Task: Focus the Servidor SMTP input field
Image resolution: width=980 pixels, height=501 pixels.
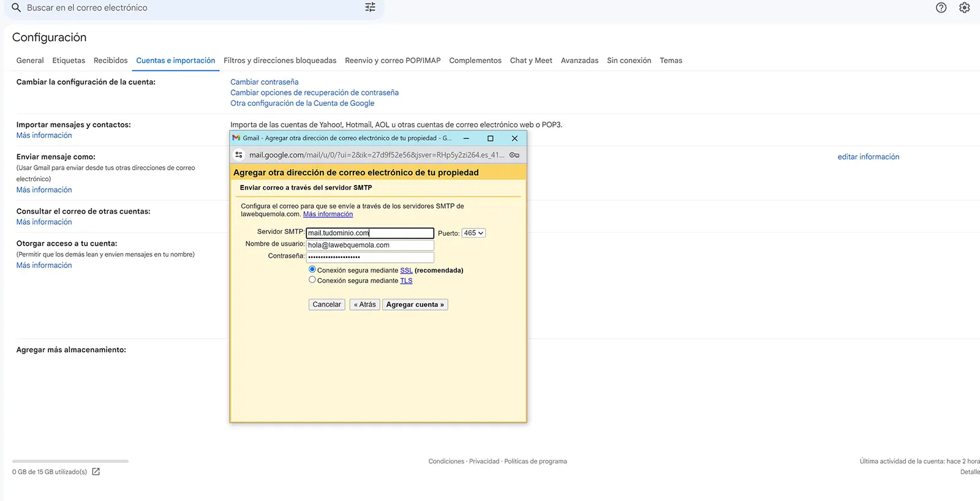Action: tap(370, 233)
